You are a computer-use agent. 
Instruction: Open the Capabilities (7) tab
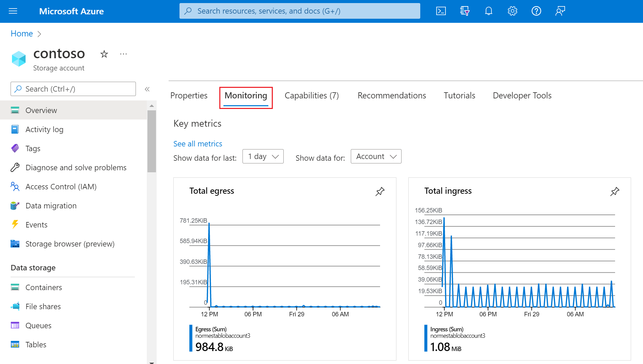312,96
